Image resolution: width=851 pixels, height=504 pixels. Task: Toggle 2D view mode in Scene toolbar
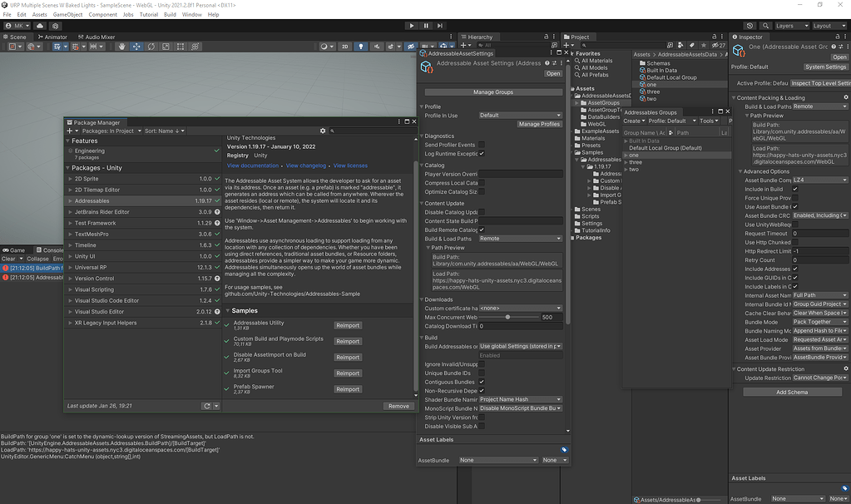coord(344,47)
